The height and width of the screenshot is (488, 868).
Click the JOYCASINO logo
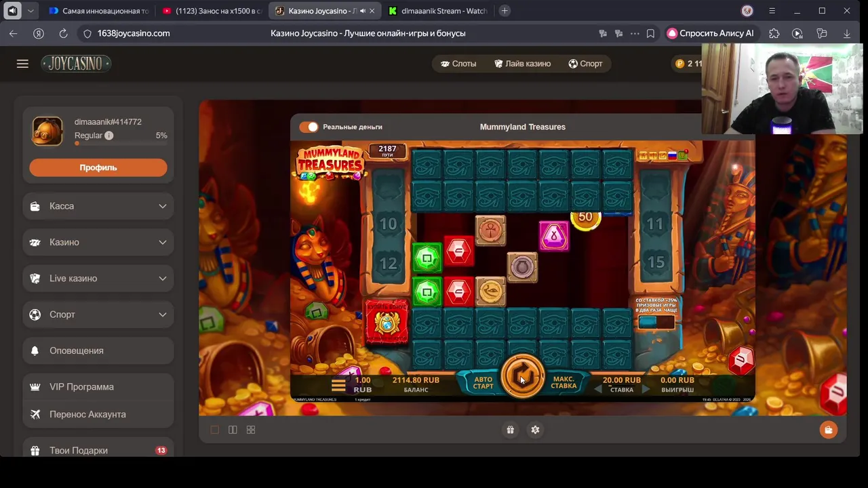76,64
